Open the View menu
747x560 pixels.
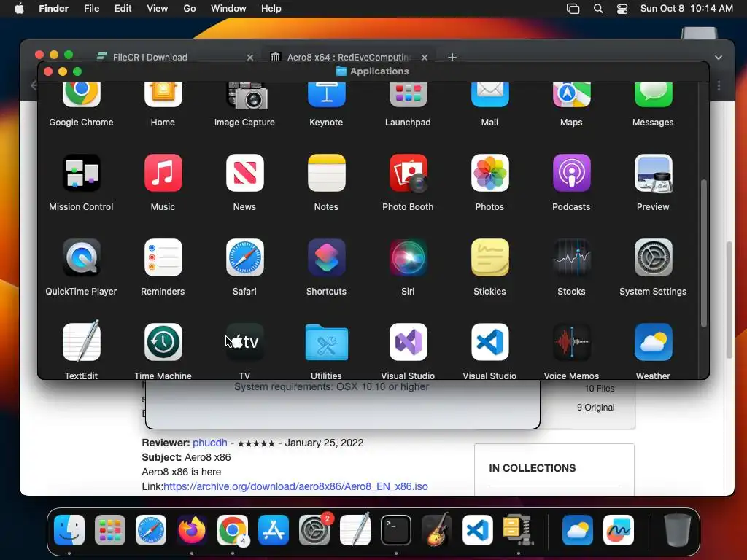[x=158, y=9]
